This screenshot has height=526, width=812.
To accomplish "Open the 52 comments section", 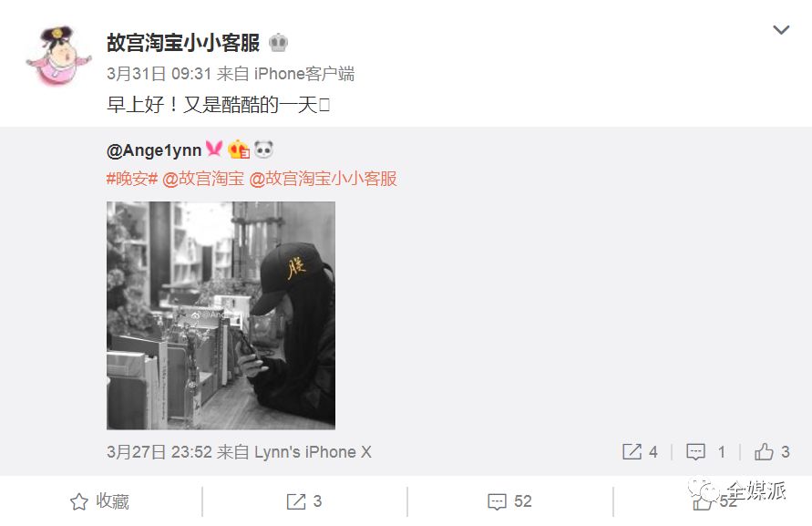I will click(x=510, y=501).
